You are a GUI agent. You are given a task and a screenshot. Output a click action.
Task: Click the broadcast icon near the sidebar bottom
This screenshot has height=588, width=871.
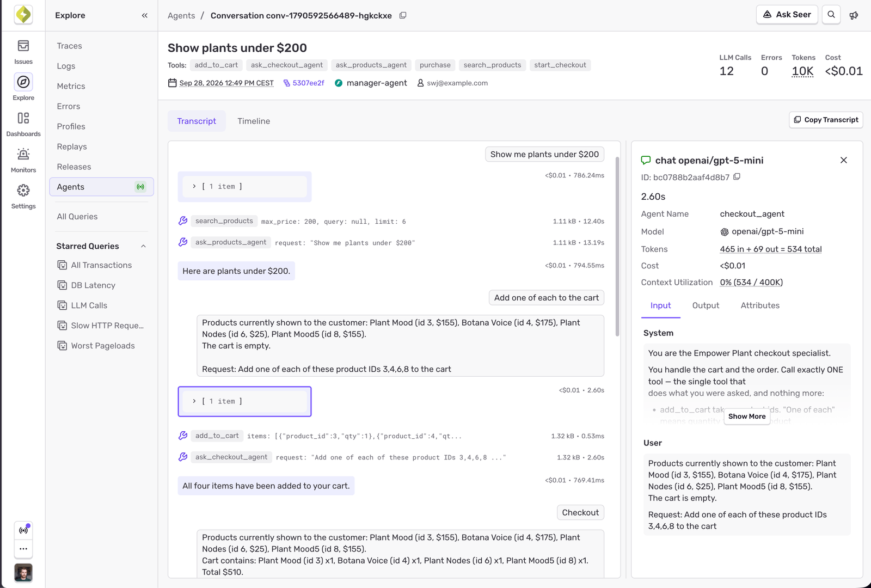(x=23, y=530)
